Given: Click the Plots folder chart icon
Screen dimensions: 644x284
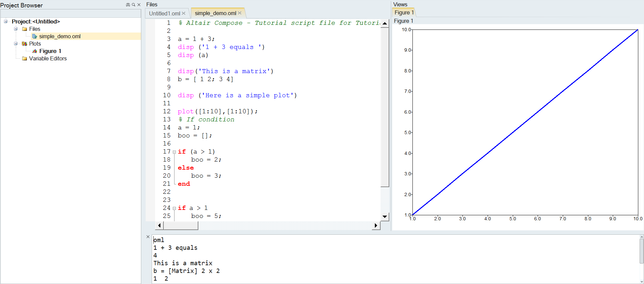Looking at the screenshot, I should (24, 44).
